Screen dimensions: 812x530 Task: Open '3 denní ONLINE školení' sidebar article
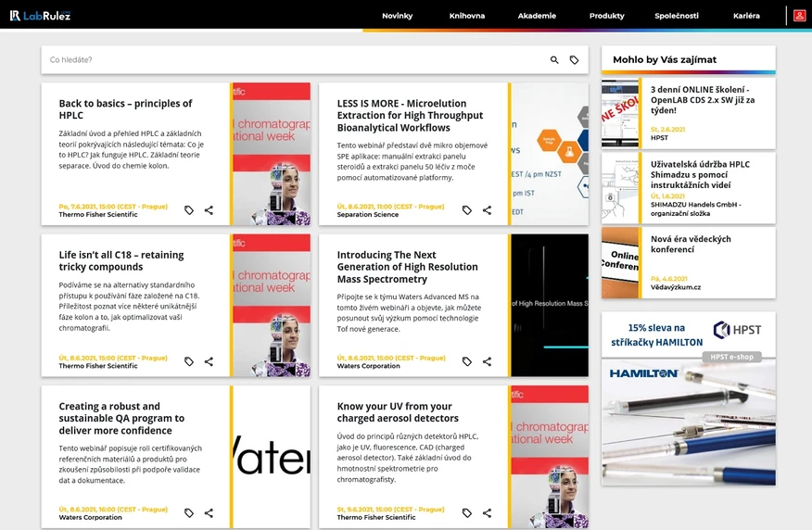point(703,100)
